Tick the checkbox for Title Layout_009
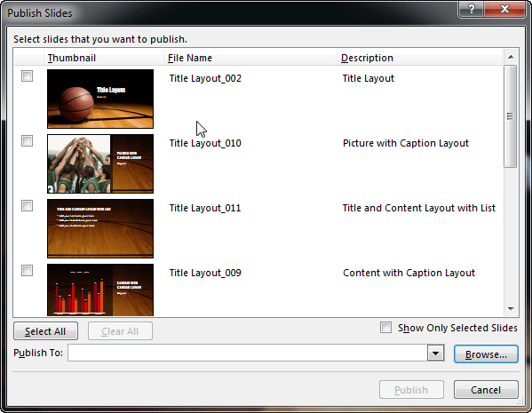This screenshot has width=532, height=413. coord(28,271)
